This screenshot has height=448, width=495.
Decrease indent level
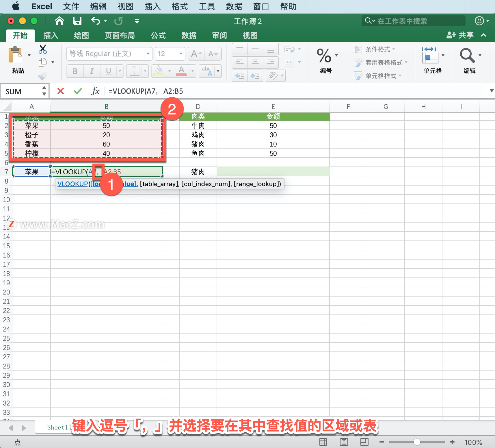click(x=240, y=76)
